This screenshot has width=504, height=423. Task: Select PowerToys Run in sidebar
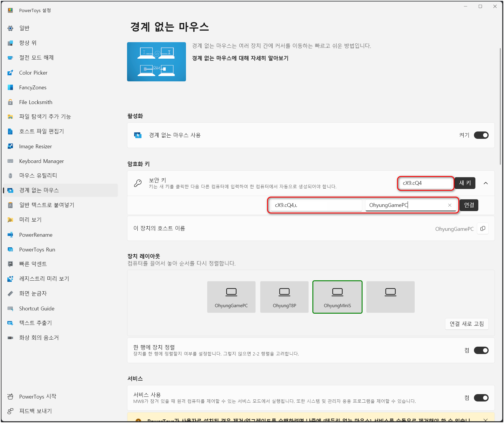[60, 249]
